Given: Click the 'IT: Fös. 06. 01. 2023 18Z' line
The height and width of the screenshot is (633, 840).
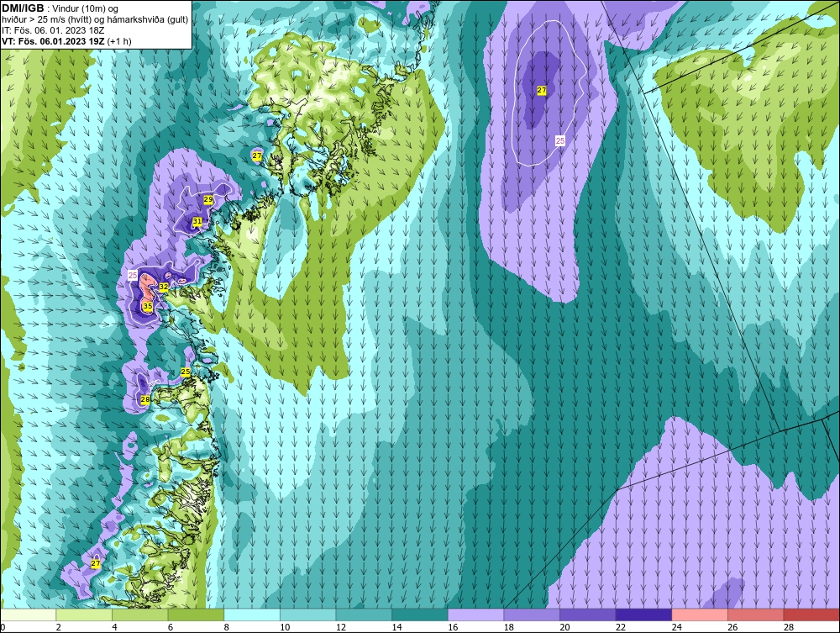Looking at the screenshot, I should (x=53, y=30).
